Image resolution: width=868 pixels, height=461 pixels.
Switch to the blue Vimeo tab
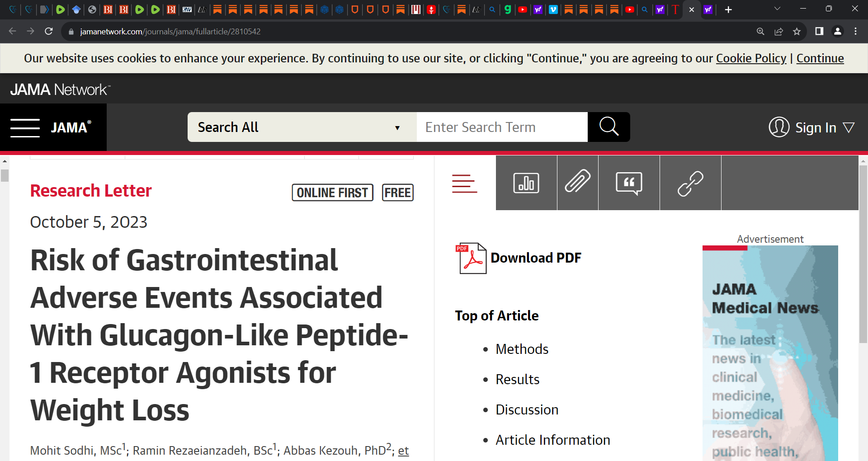click(553, 9)
